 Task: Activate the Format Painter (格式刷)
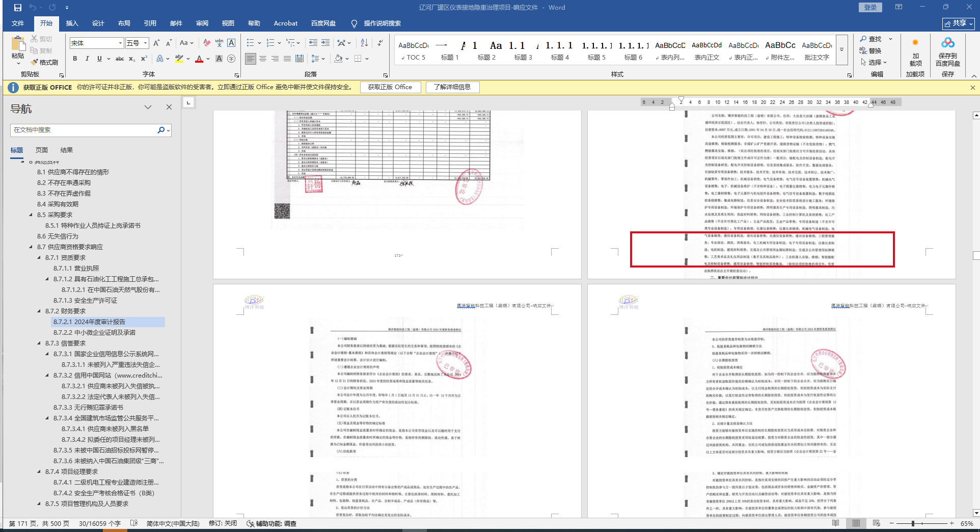point(44,62)
